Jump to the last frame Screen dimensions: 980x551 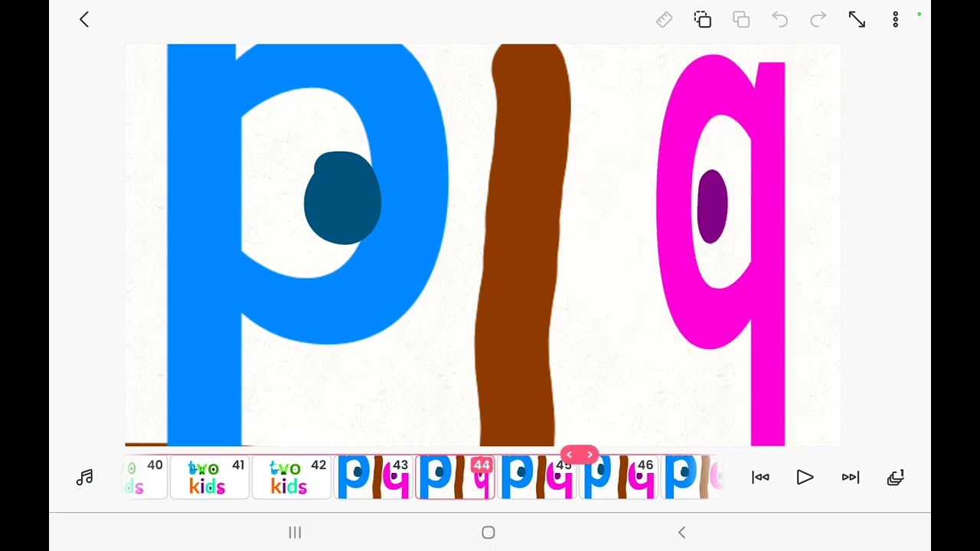[x=851, y=478]
